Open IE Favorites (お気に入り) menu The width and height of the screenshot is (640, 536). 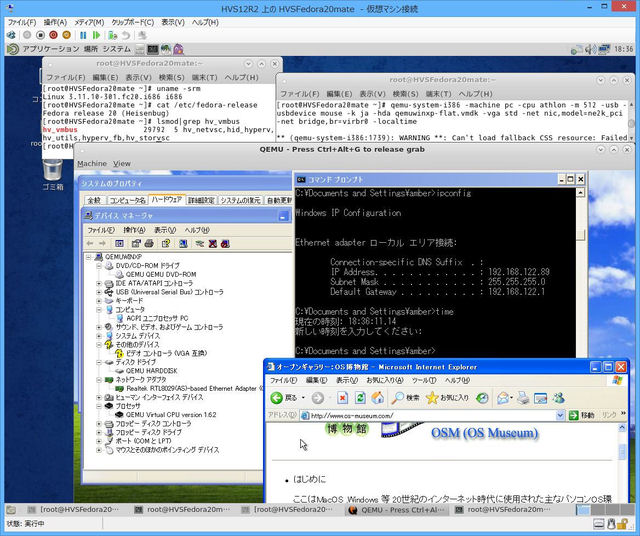pos(384,380)
